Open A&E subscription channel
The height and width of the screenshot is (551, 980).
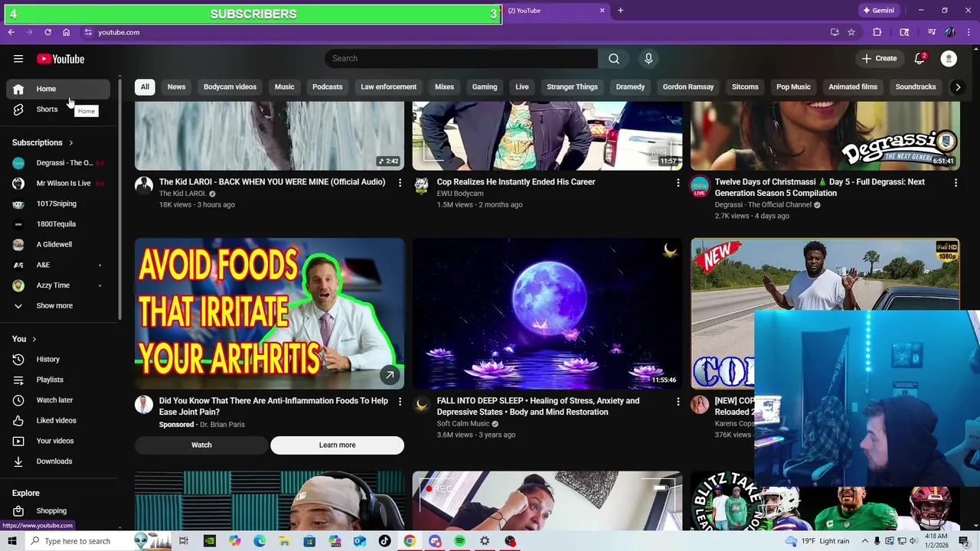point(58,265)
